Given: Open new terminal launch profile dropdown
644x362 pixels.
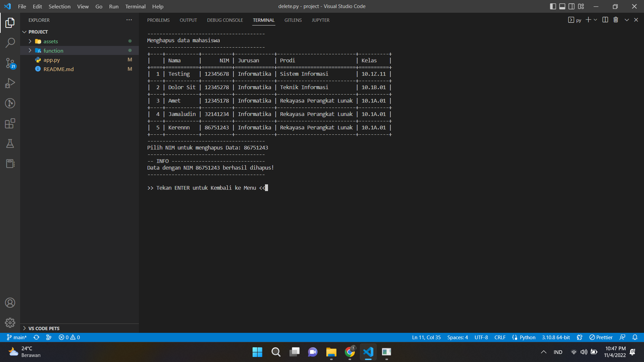Looking at the screenshot, I should coord(596,20).
